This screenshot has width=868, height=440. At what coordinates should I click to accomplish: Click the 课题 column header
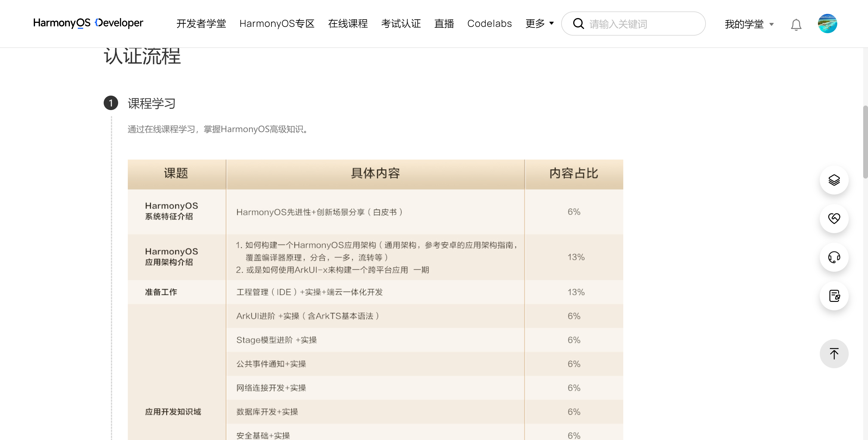176,174
